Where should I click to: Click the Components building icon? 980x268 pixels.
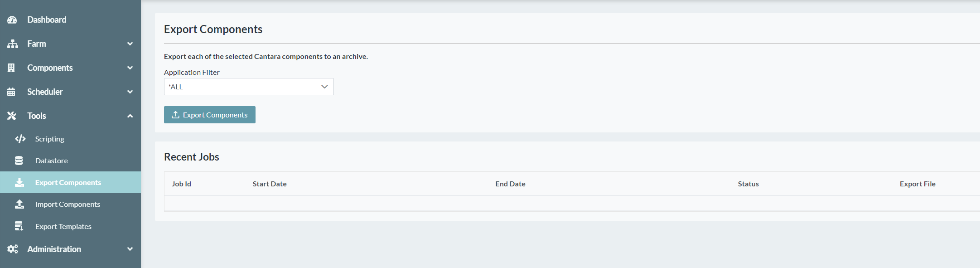(11, 68)
